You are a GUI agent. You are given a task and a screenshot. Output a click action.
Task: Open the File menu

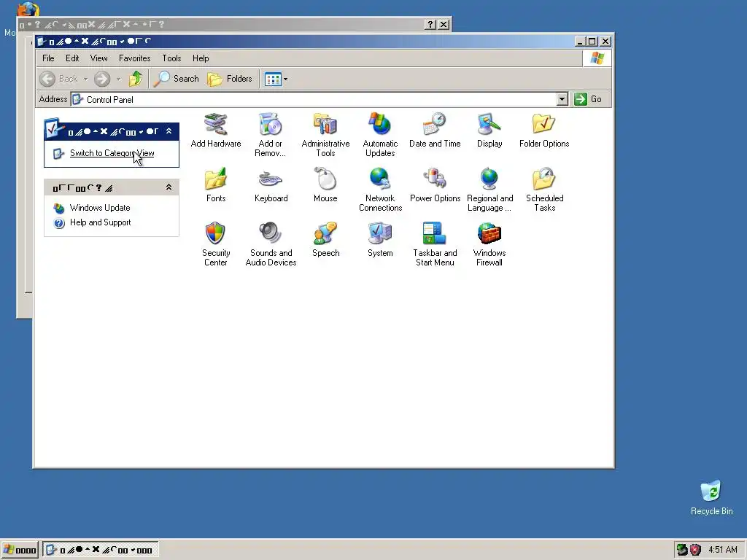pos(48,58)
